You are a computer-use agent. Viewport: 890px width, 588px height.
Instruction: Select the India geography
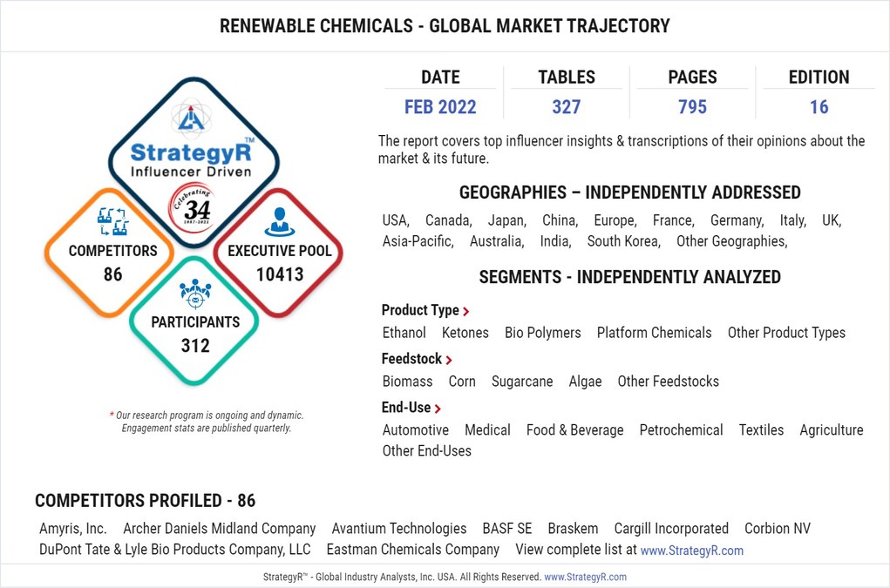(x=555, y=241)
